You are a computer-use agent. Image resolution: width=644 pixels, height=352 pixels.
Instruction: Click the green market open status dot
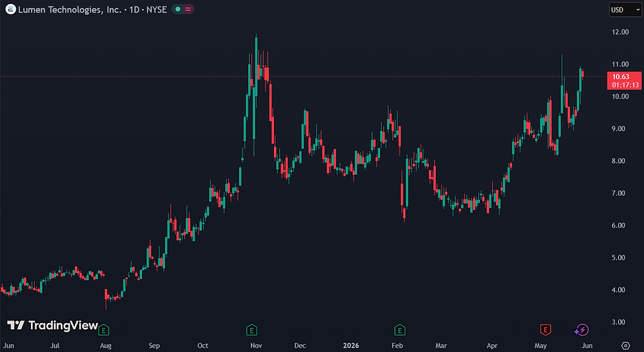pos(177,9)
